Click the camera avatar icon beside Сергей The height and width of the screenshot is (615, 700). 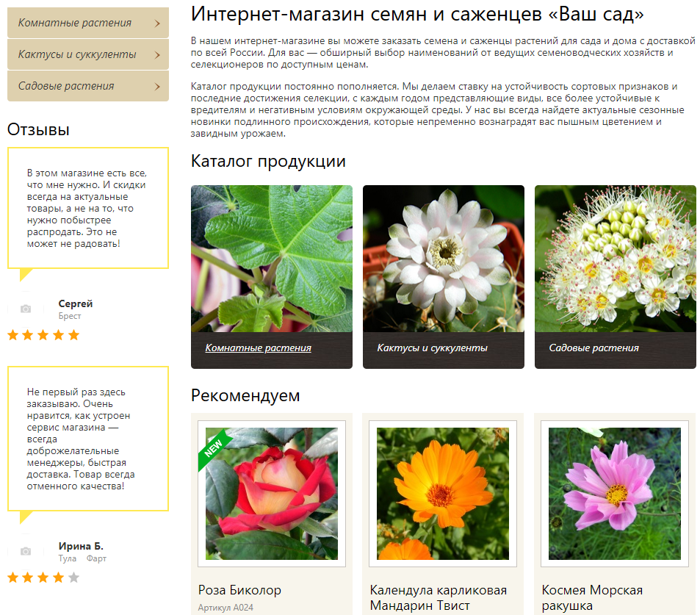(x=26, y=309)
